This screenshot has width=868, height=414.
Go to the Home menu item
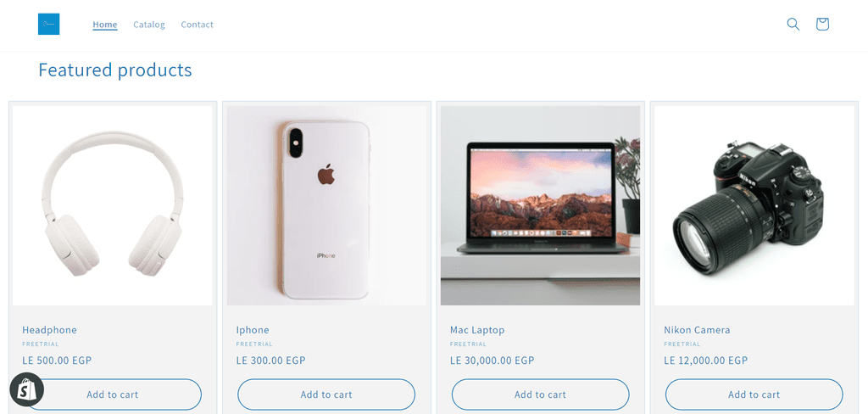tap(104, 25)
